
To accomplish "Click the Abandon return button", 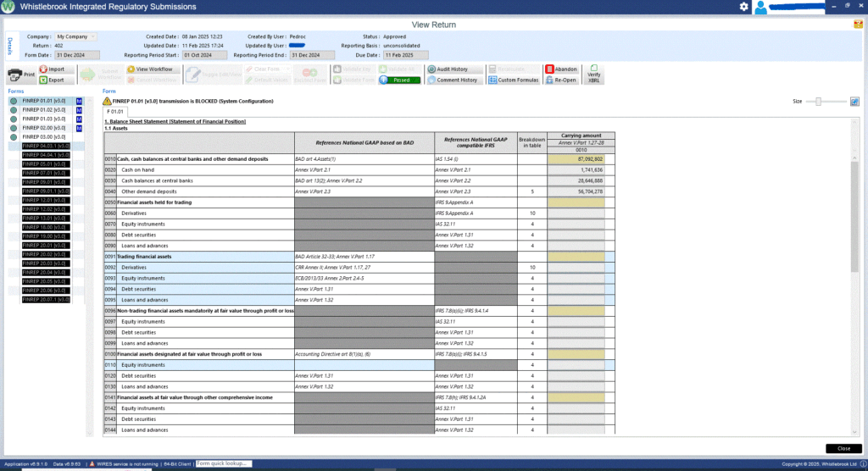I will coord(563,69).
